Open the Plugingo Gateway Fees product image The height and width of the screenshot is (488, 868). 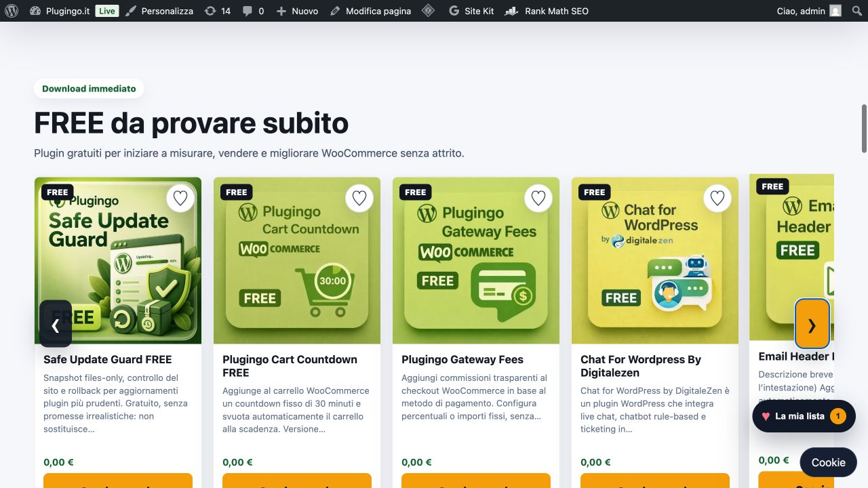coord(476,260)
